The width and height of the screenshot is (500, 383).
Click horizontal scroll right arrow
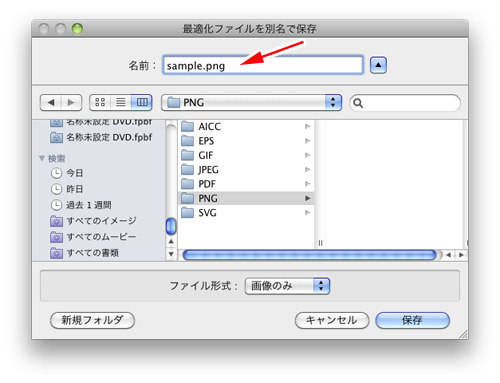tap(461, 255)
